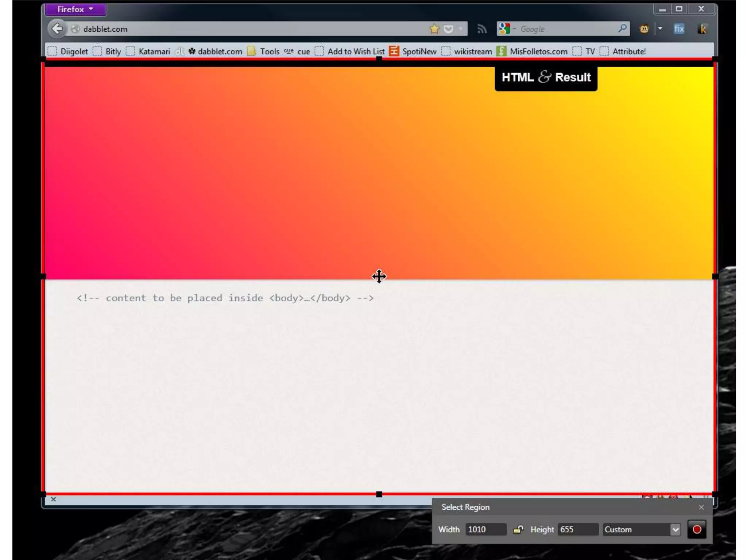Click the Pocket icon in address bar
The width and height of the screenshot is (747, 560).
pos(449,29)
